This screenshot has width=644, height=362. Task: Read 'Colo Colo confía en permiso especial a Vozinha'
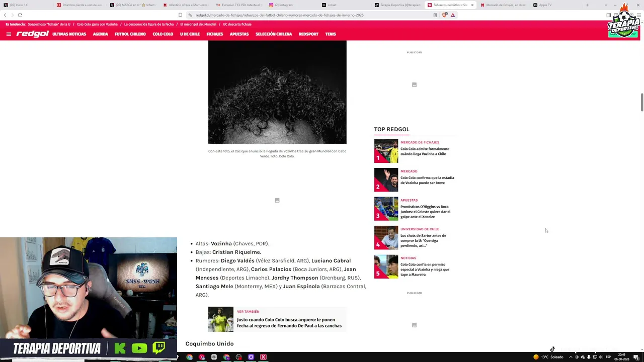click(425, 269)
